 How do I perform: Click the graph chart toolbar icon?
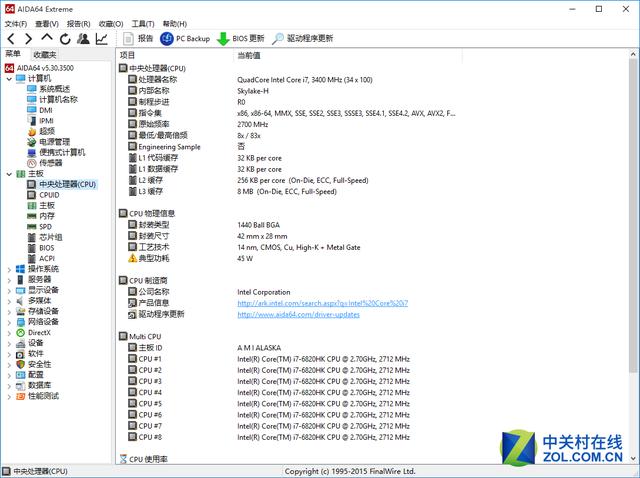pos(101,39)
